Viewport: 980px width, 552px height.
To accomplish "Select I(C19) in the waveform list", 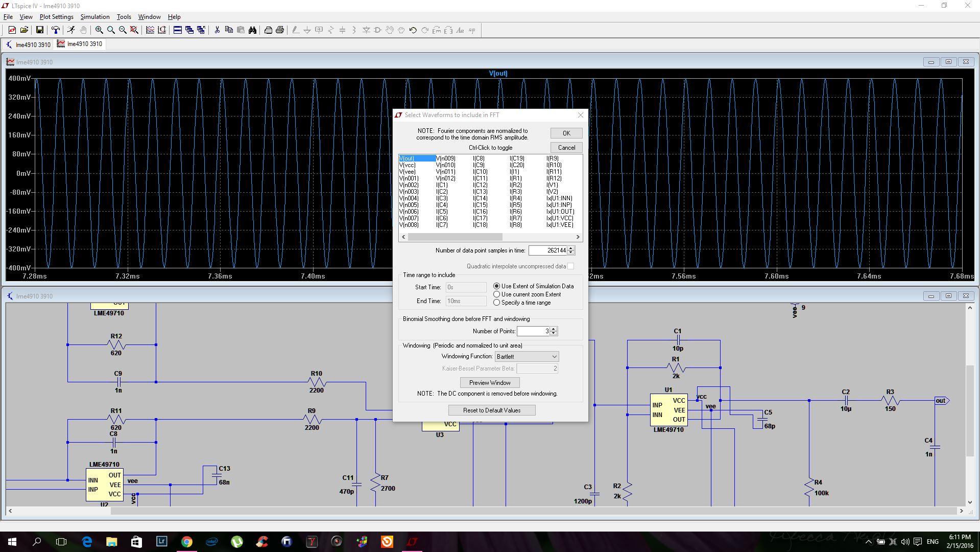I will (517, 158).
